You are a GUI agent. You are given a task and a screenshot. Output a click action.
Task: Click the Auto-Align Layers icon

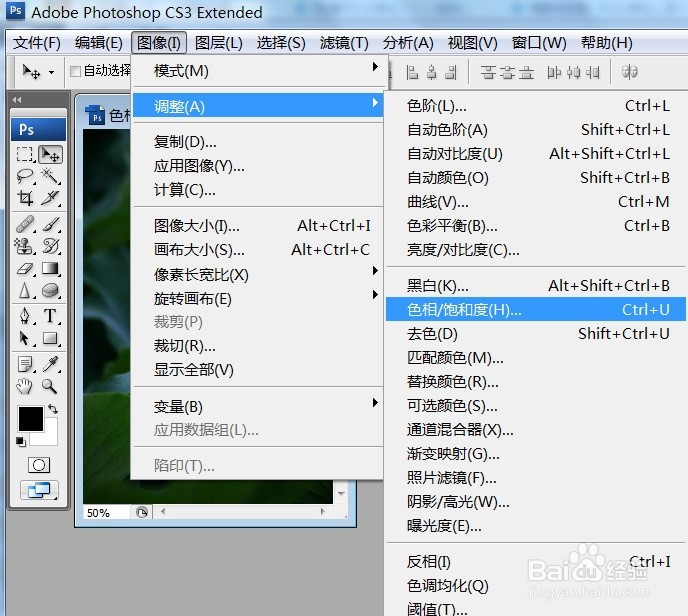[629, 72]
